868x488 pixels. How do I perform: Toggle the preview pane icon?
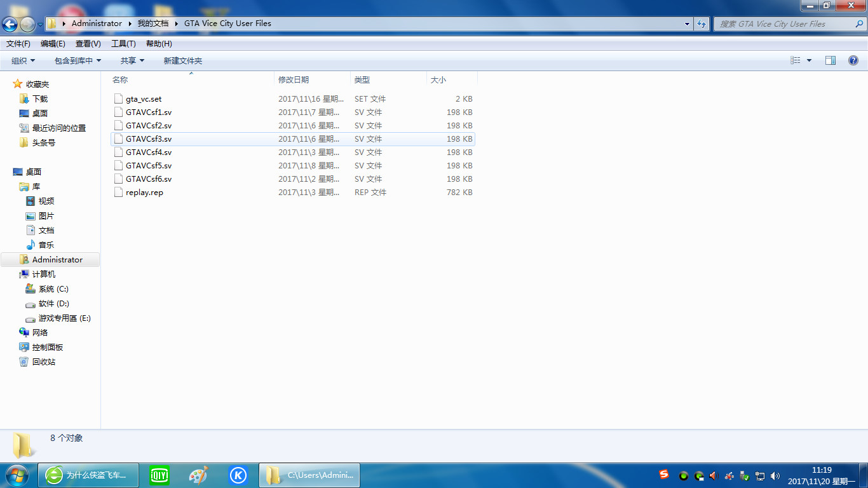[x=830, y=60]
